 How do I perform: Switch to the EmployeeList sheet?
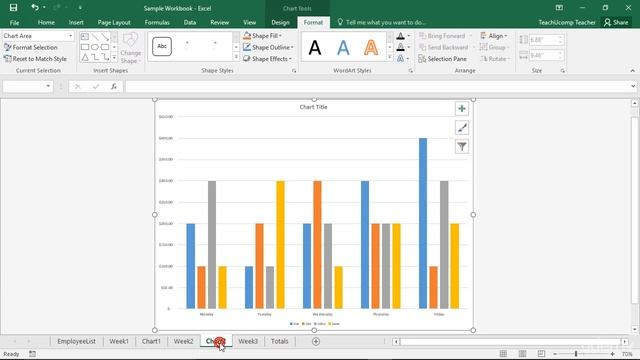(x=76, y=341)
